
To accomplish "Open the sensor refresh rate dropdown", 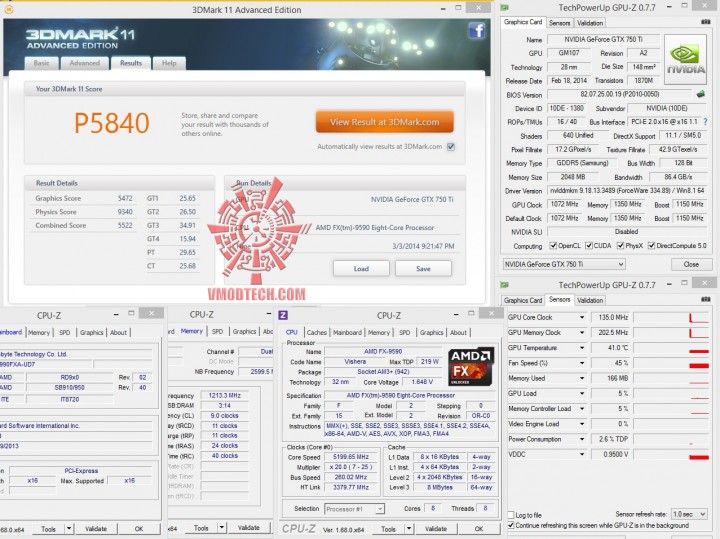I will [689, 514].
